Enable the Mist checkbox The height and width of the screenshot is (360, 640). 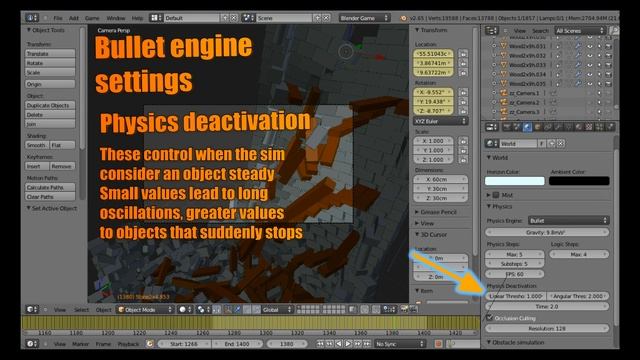point(496,195)
